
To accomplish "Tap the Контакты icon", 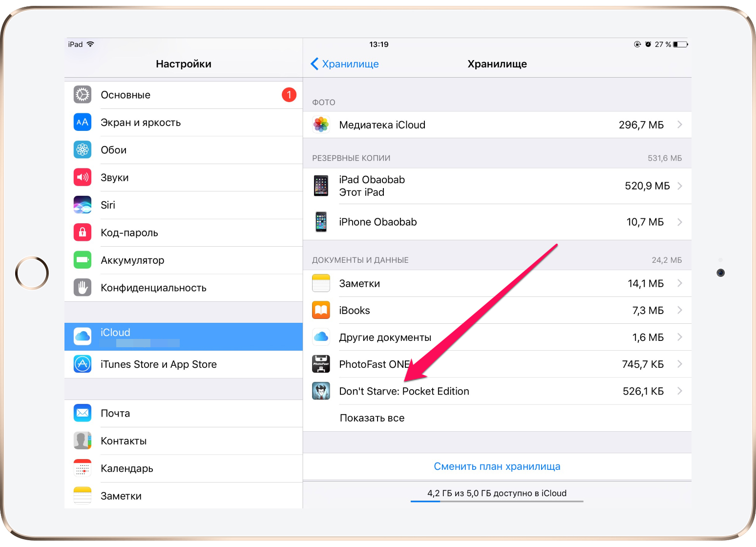I will point(83,441).
